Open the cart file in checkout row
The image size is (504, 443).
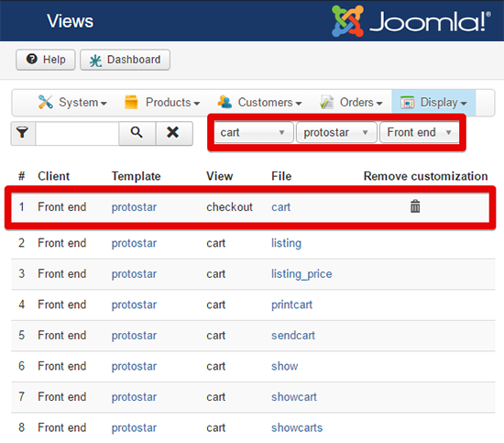click(281, 207)
